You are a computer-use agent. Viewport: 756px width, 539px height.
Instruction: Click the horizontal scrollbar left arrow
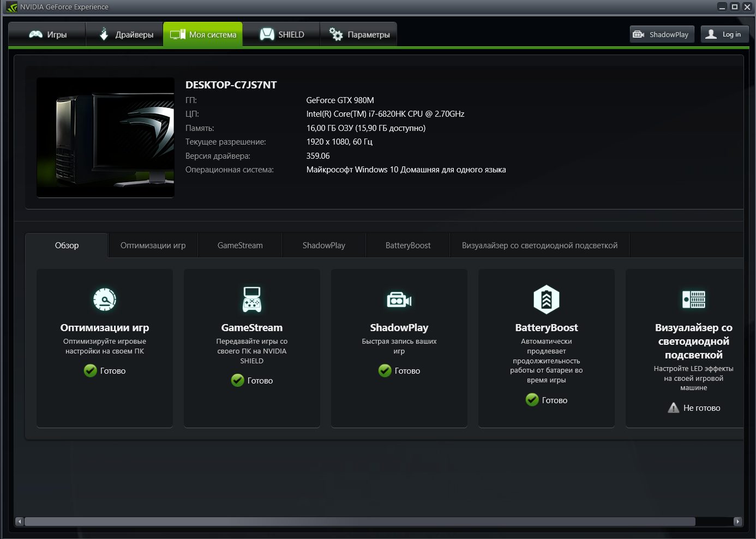click(20, 522)
